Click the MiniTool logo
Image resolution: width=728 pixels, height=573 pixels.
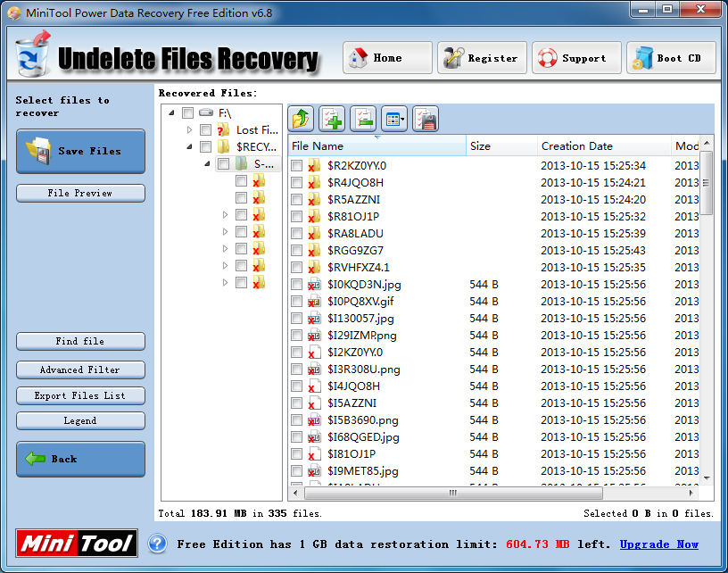point(77,543)
